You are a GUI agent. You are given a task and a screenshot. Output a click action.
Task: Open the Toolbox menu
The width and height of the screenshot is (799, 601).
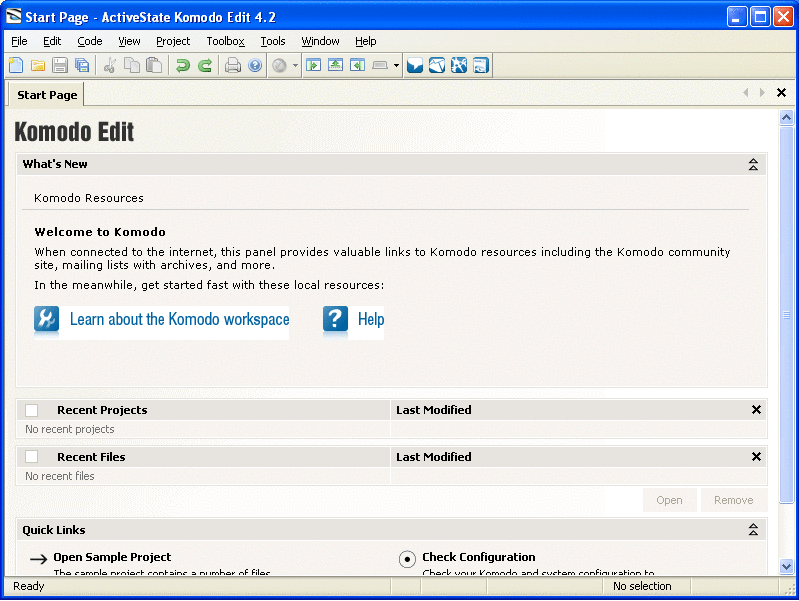click(225, 41)
